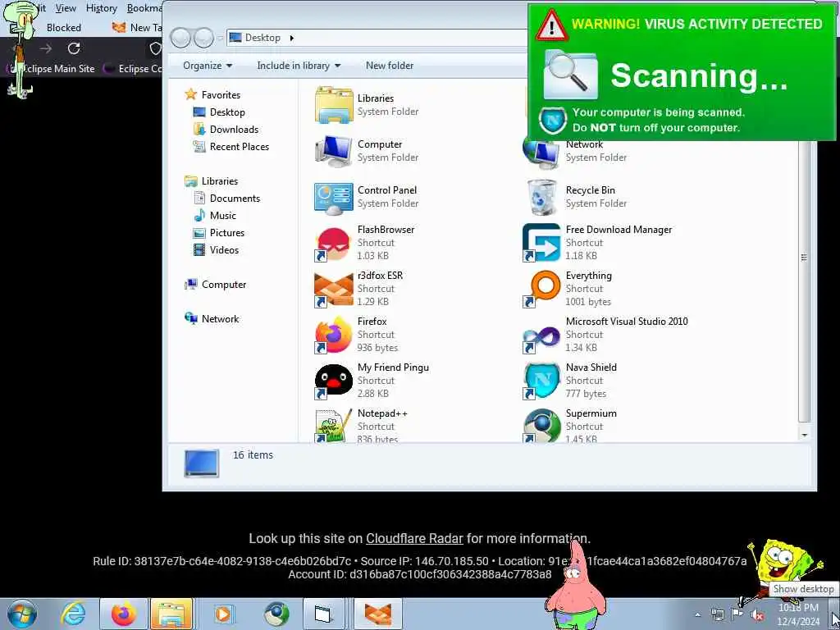This screenshot has width=840, height=630.
Task: Open the Cloudflare Radar link
Action: pos(414,538)
